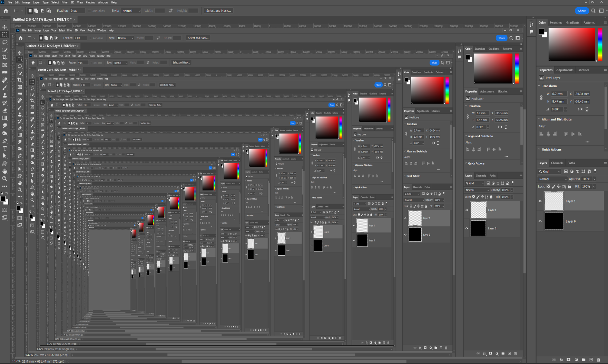The height and width of the screenshot is (364, 608).
Task: Open the Style dropdown in the options bar
Action: pos(131,11)
